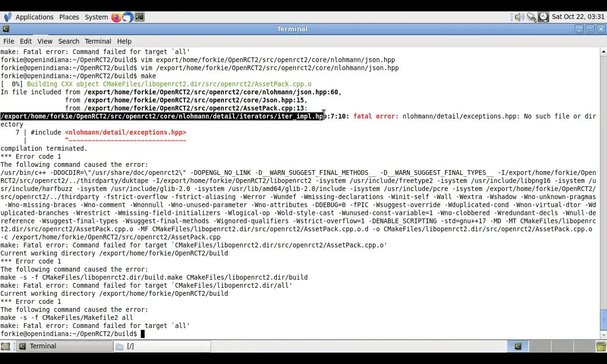Click the 'make -s -f CMakeFiles/libopenrct2.dir/build.make' line
This screenshot has height=364, width=607.
pyautogui.click(x=154, y=277)
